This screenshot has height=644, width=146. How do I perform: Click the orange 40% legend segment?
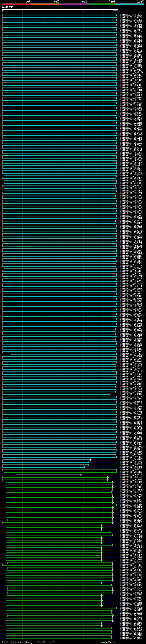[x=45, y=4]
